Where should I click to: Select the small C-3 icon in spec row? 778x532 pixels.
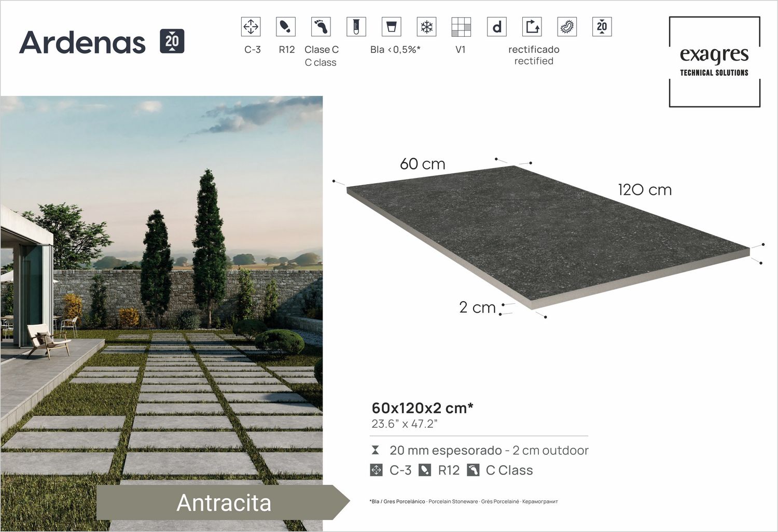pyautogui.click(x=376, y=470)
